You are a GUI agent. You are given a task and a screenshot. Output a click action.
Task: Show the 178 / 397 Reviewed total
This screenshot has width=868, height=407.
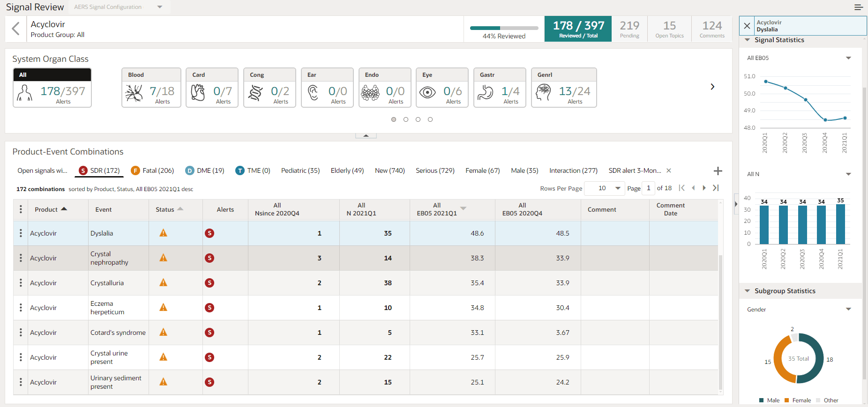(578, 29)
